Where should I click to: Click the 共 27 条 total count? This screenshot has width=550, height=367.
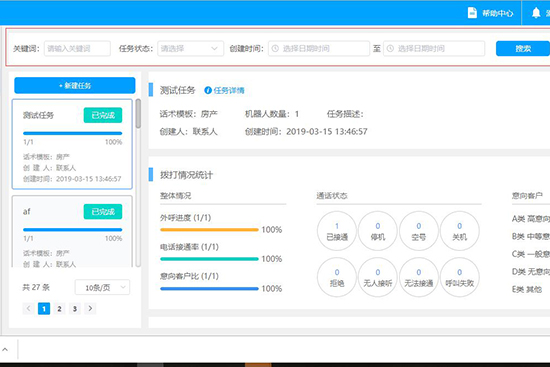36,287
